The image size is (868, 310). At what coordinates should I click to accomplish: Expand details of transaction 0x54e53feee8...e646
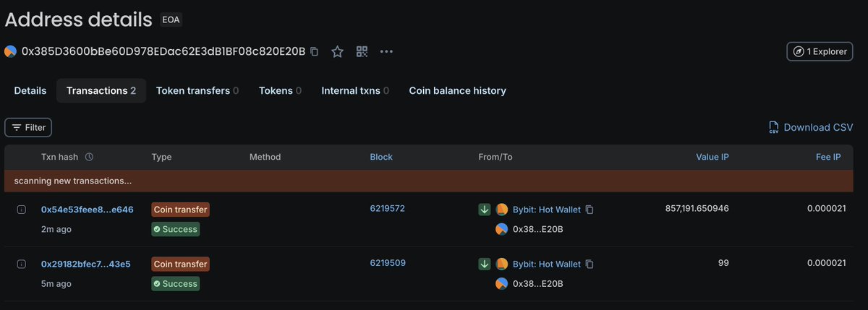21,210
